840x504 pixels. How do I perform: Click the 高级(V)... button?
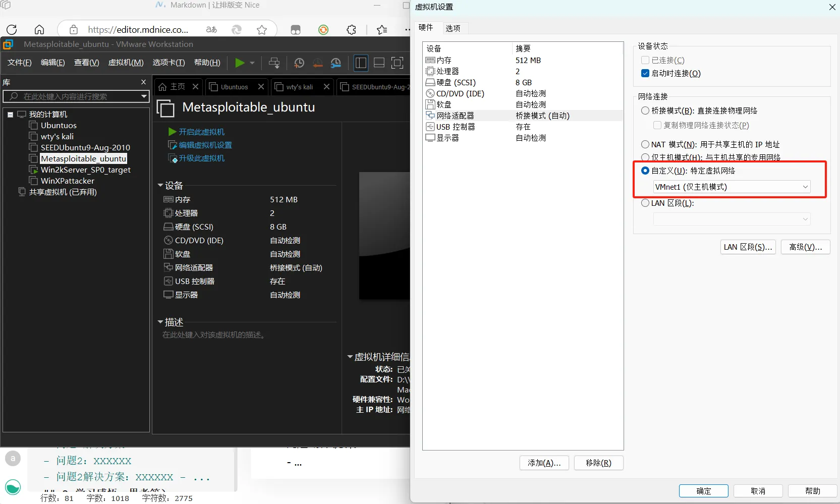(806, 247)
